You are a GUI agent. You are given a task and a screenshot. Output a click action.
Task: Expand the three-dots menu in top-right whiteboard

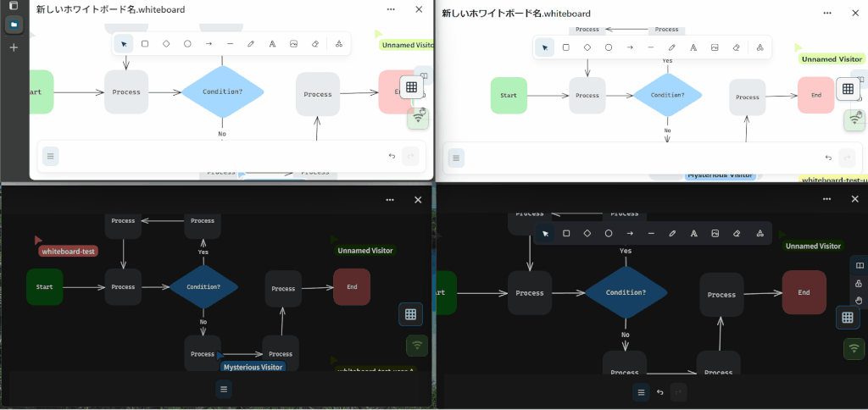[x=829, y=14]
